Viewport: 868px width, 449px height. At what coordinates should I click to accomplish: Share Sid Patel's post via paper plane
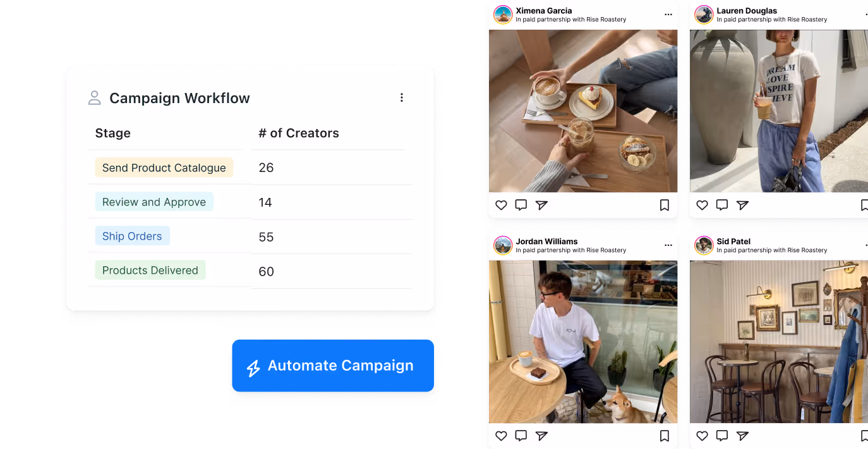742,436
